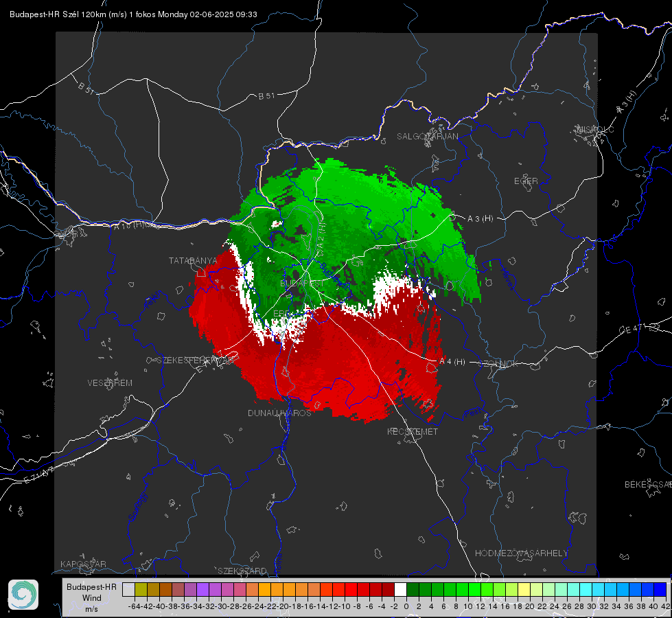The width and height of the screenshot is (672, 618).
Task: Click the title text 'Budapest-HR Szél 120km'
Action: click(x=58, y=14)
